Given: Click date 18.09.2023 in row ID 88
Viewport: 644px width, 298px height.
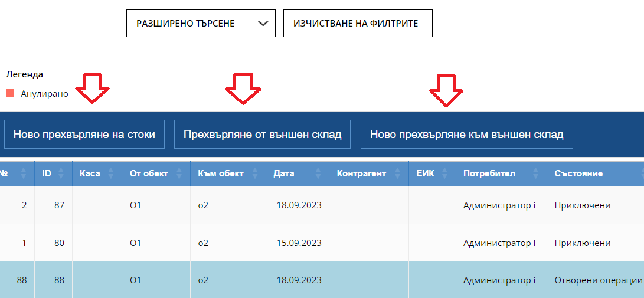Looking at the screenshot, I should tap(298, 280).
